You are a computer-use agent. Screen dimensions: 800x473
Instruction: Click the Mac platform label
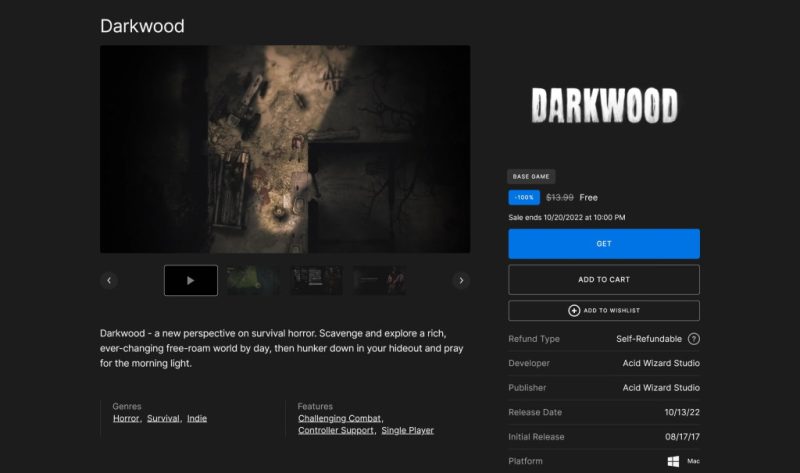[x=693, y=461]
